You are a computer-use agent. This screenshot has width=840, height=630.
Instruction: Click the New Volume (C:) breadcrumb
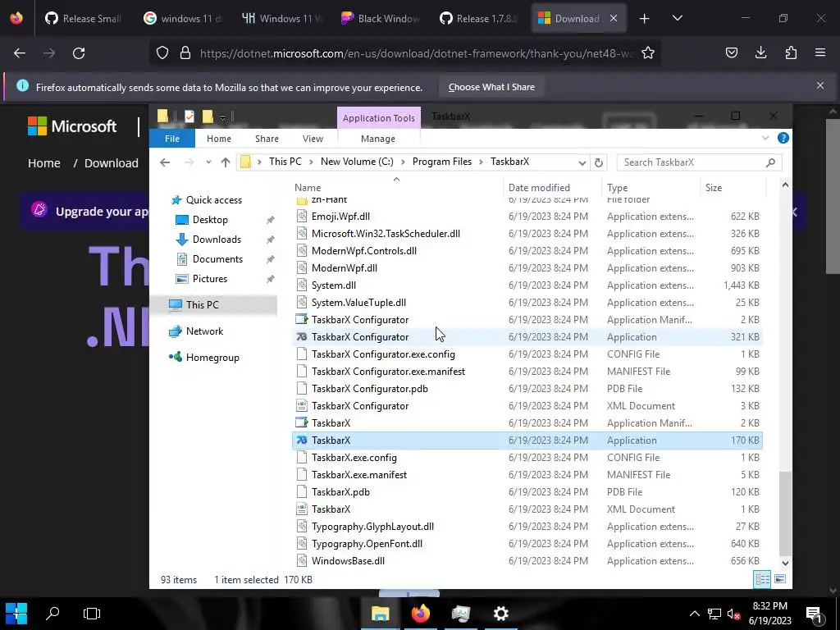coord(357,162)
